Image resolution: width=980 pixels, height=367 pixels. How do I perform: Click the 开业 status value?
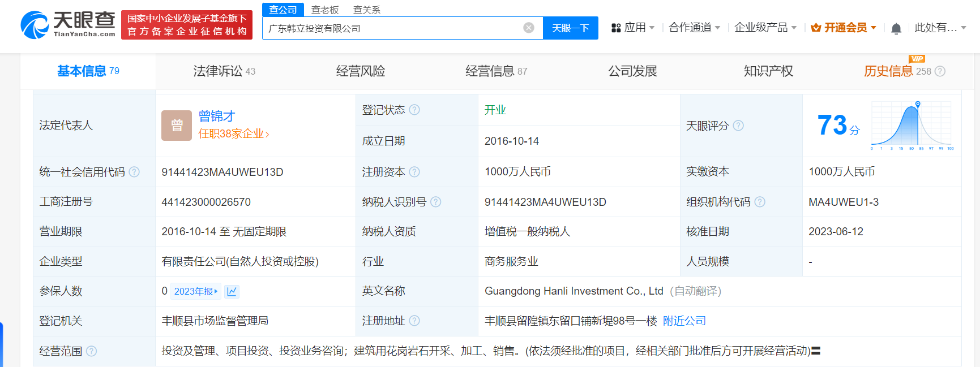[x=495, y=110]
